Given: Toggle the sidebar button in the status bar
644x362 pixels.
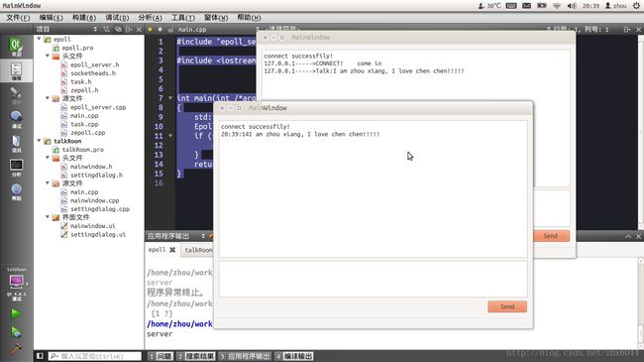Looking at the screenshot, I should click(x=40, y=356).
